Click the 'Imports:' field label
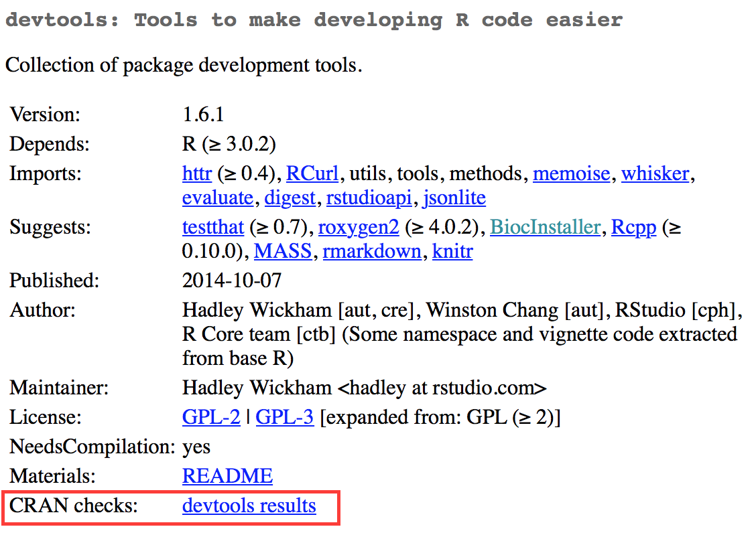The height and width of the screenshot is (533, 756). click(x=46, y=173)
